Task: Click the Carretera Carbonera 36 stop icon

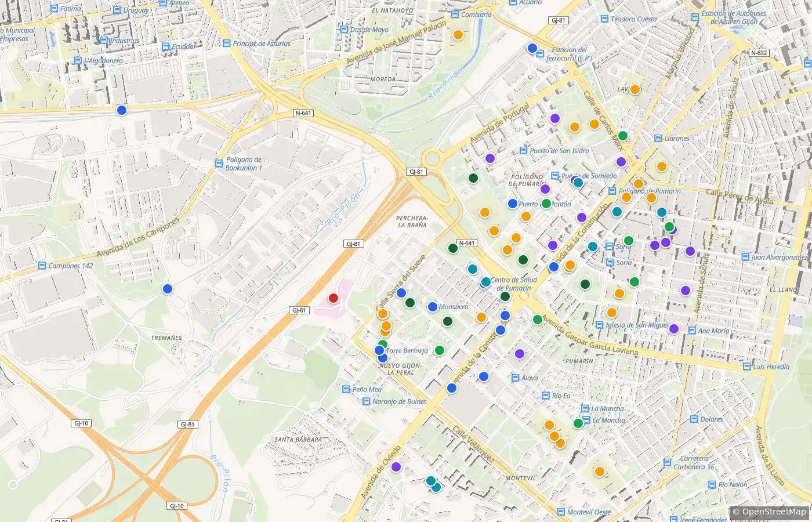Action: [667, 462]
